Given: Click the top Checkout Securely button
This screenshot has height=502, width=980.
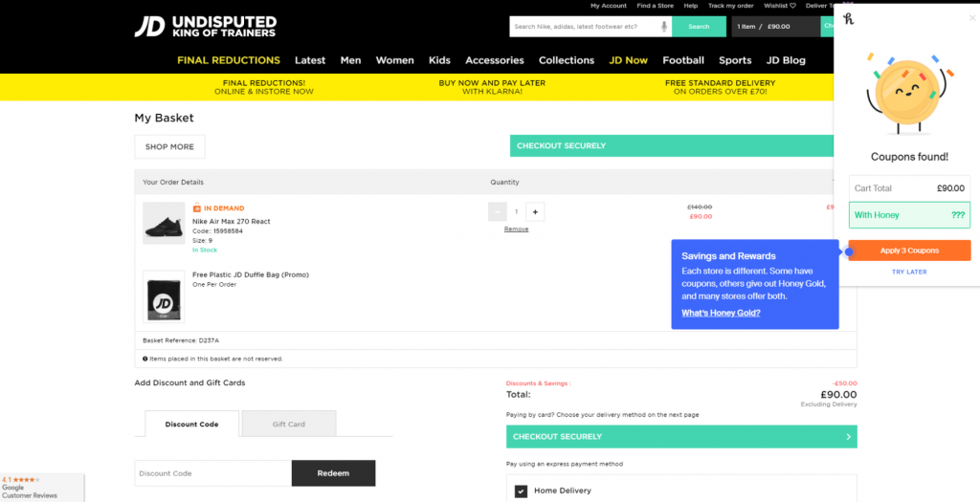Looking at the screenshot, I should pos(672,145).
